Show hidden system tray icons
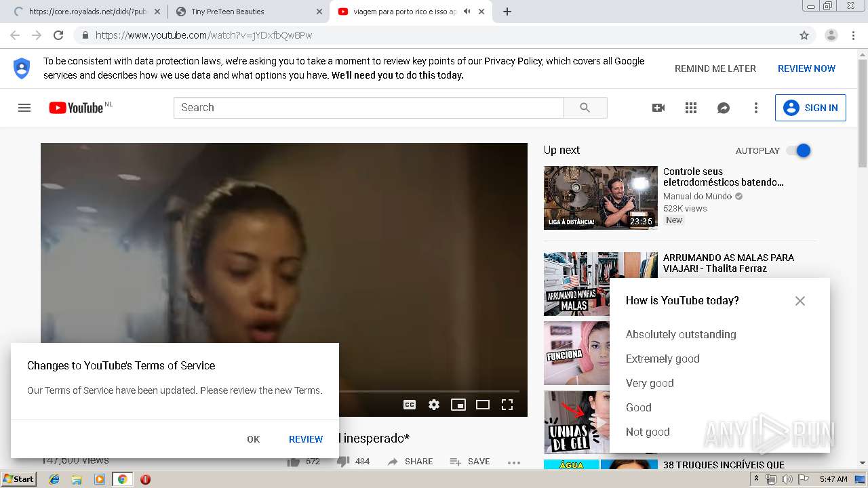868x488 pixels. (x=757, y=479)
